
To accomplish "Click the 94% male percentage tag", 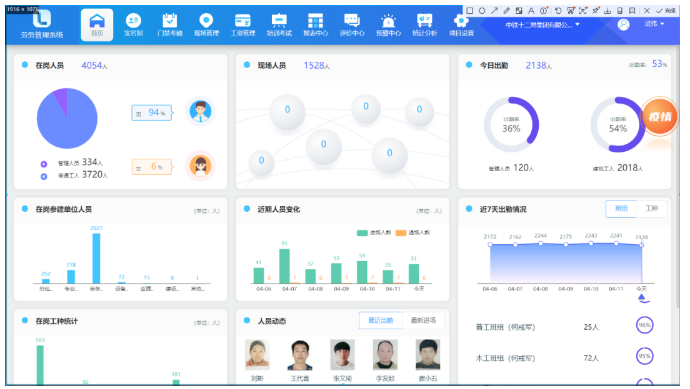I will pos(152,113).
